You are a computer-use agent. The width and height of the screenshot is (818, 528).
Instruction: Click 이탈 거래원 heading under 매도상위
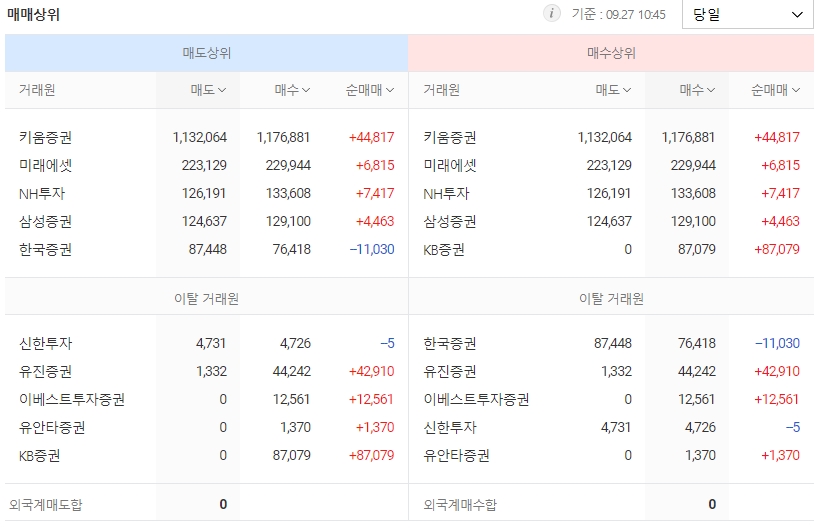(207, 298)
